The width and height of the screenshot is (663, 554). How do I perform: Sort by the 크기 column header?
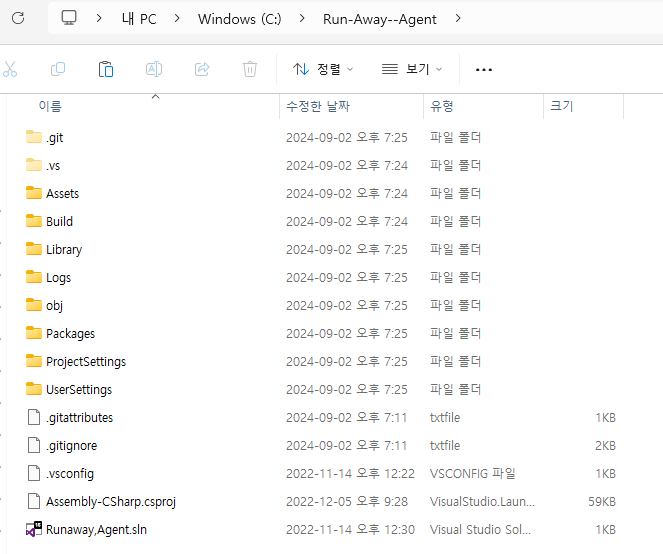(562, 106)
